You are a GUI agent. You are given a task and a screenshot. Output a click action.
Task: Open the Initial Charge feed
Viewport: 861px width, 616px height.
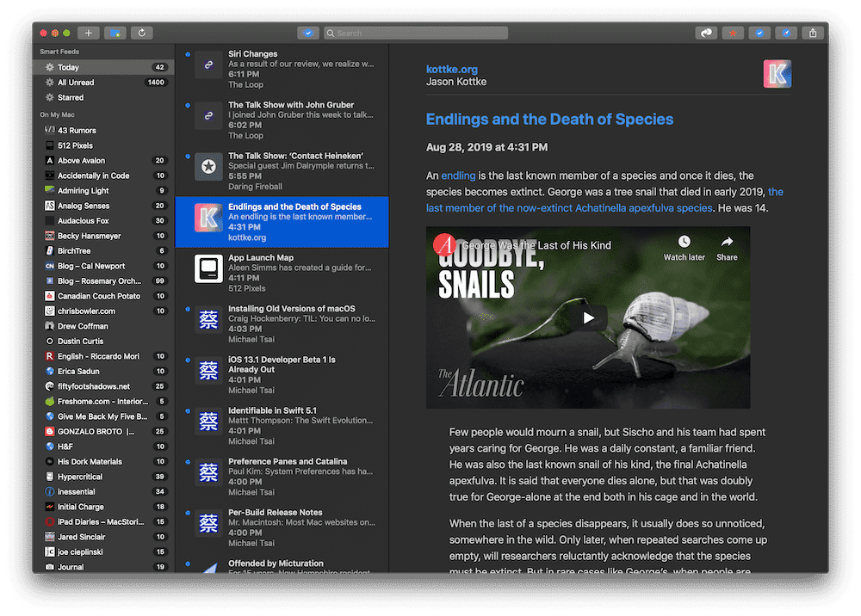coord(103,507)
